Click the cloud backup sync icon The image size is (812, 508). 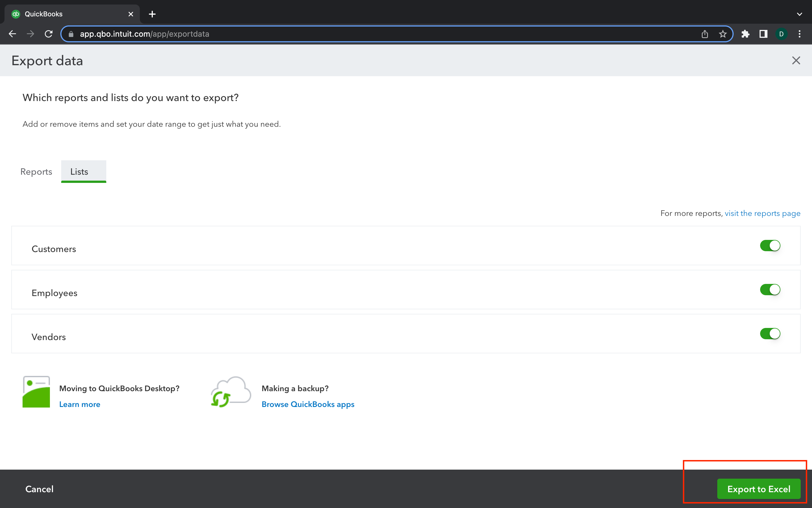click(231, 392)
